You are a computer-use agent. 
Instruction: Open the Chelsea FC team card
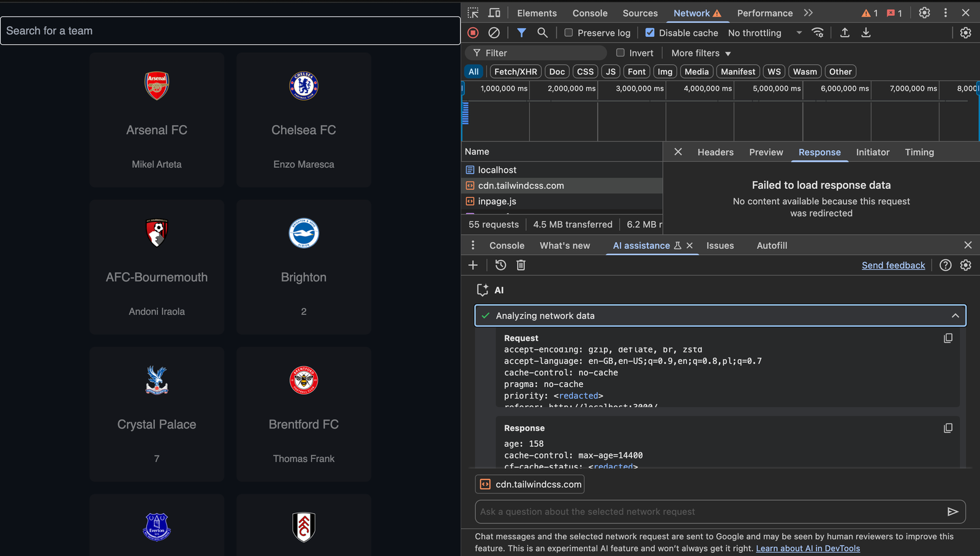[x=304, y=120]
